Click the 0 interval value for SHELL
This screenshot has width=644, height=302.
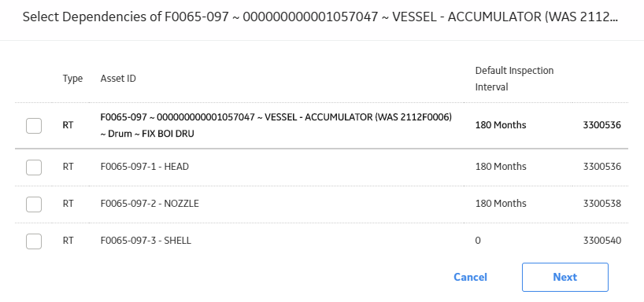[478, 241]
